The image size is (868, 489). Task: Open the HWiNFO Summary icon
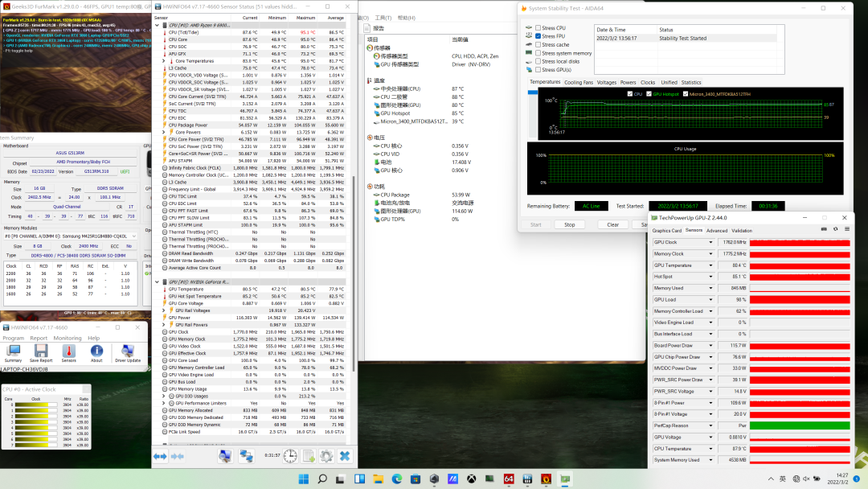pyautogui.click(x=13, y=351)
